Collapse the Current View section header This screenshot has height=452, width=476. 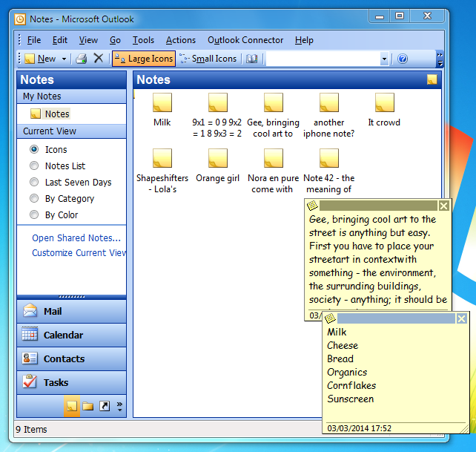point(72,131)
